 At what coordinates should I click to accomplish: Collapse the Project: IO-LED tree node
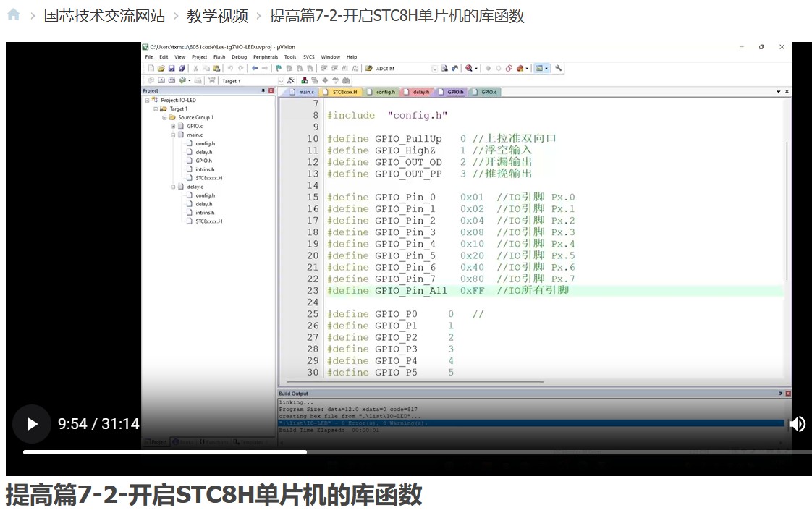pos(147,101)
